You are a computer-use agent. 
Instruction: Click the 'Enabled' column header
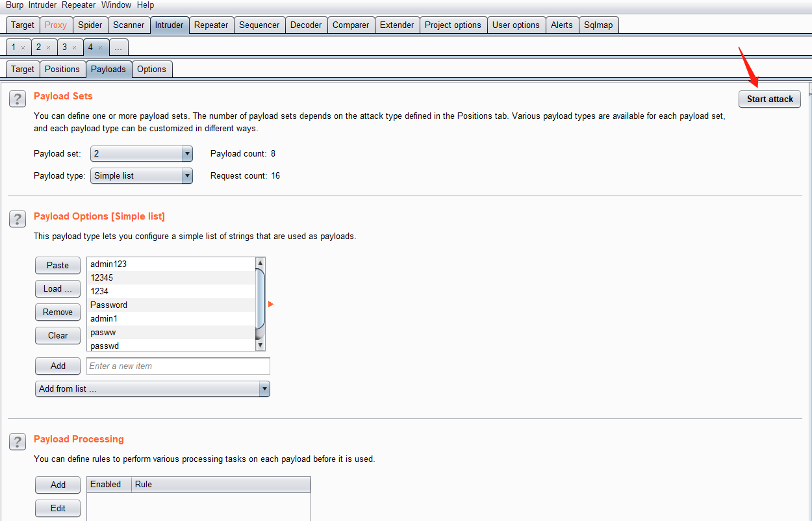[x=109, y=484]
